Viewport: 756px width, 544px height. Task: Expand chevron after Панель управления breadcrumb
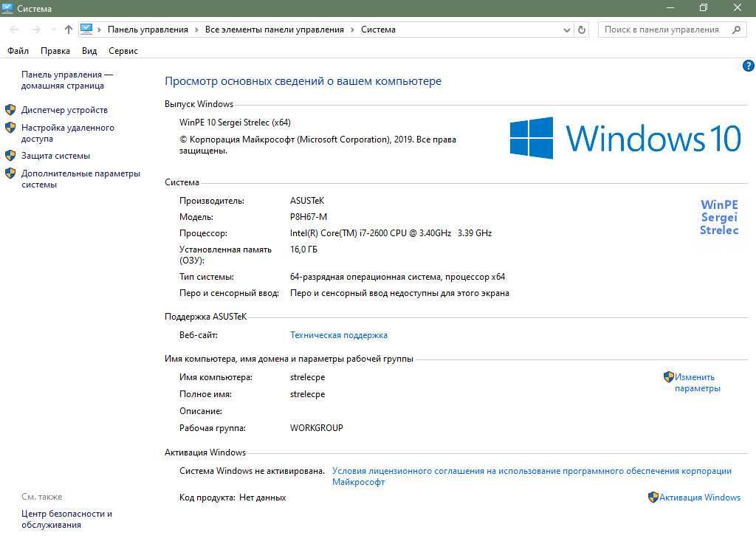196,30
